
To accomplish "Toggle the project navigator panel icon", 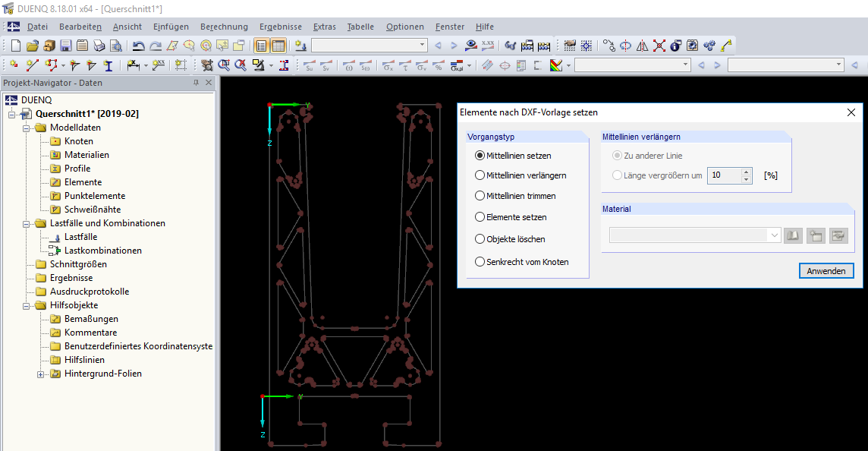I will [x=261, y=46].
